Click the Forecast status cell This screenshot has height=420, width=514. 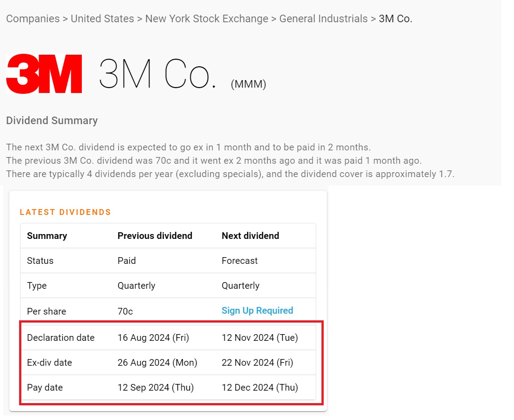pos(240,261)
